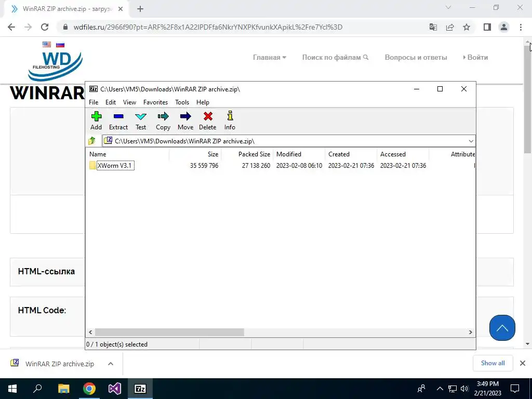Screen dimensions: 532x399
Task: Open the Help menu in 7-Zip
Action: click(x=203, y=102)
